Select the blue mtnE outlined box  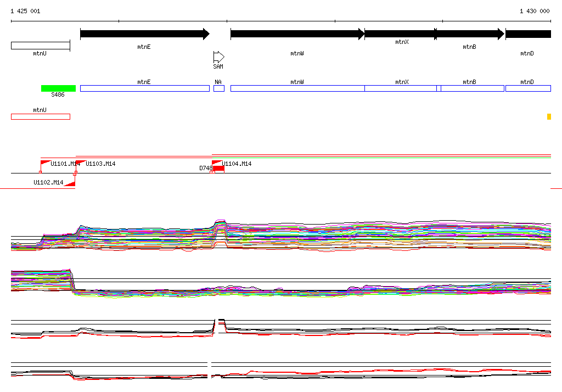click(x=145, y=88)
